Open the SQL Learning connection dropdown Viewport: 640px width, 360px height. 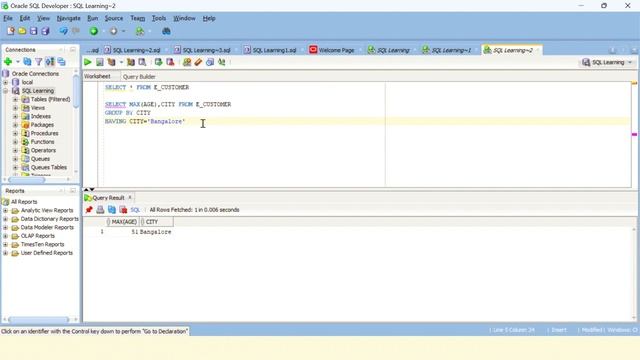(x=607, y=62)
